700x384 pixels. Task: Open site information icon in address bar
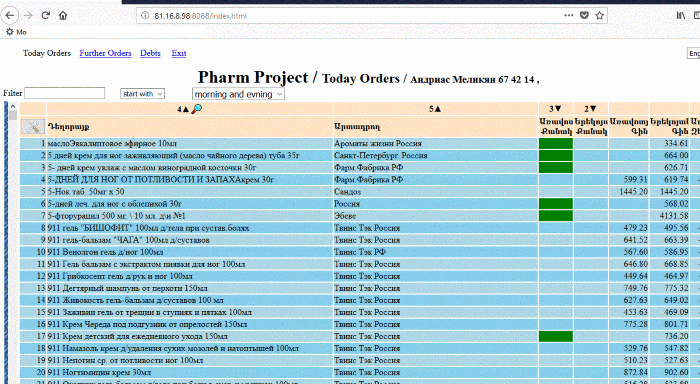click(145, 16)
